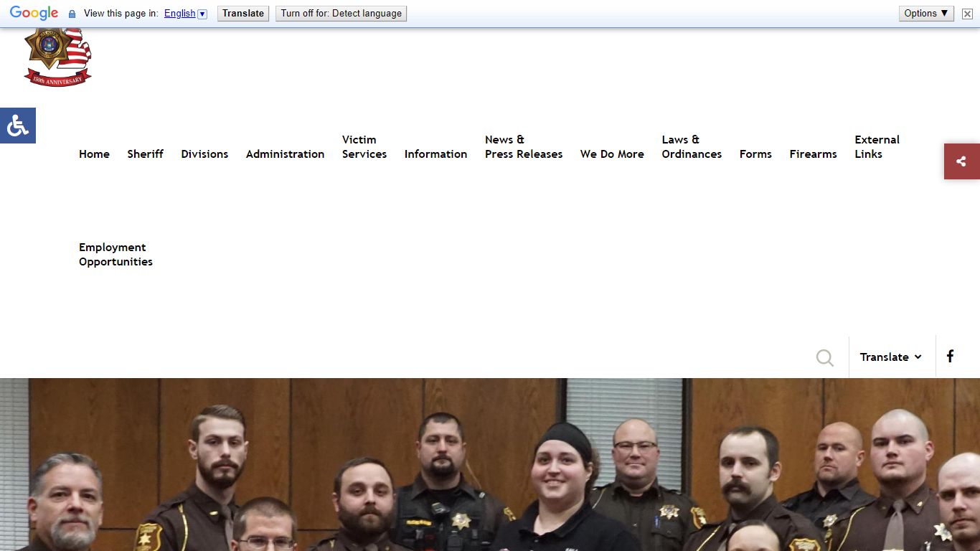Expand the site Translate dropdown
This screenshot has height=551, width=980.
[891, 357]
